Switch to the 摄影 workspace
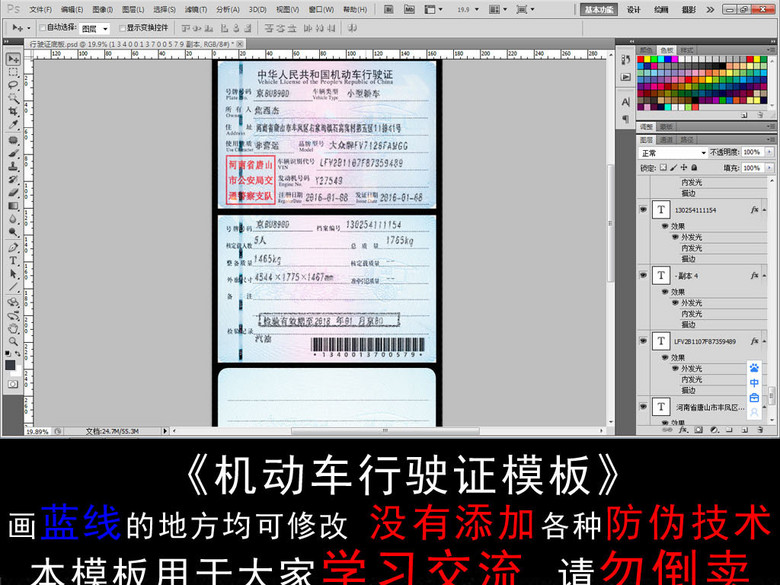Screen dimensions: 780x585 click(x=688, y=9)
